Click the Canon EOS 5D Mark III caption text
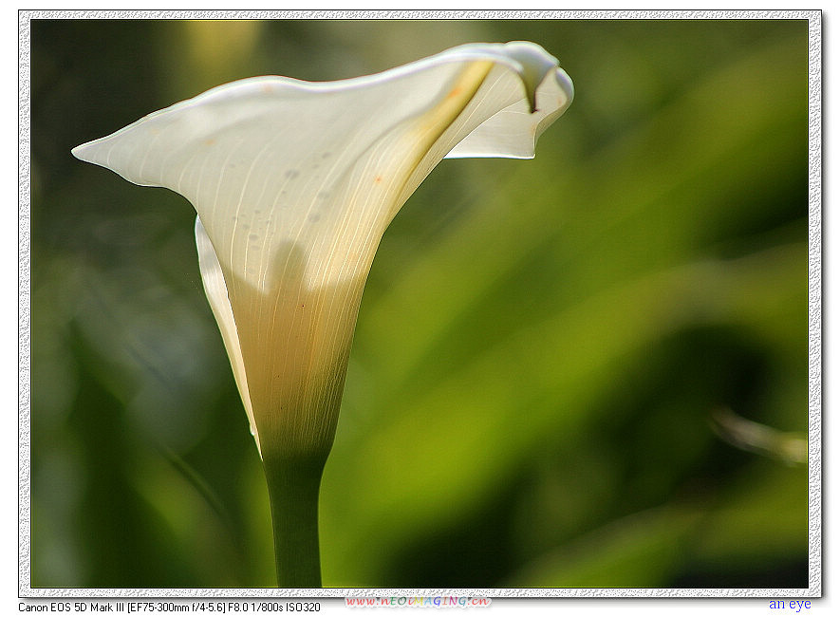 click(x=169, y=608)
